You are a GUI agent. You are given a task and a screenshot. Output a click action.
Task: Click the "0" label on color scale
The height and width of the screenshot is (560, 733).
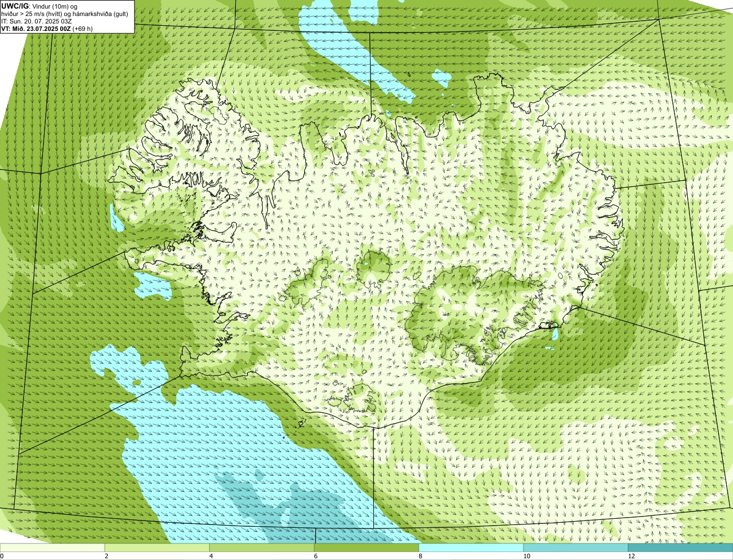pyautogui.click(x=2, y=556)
